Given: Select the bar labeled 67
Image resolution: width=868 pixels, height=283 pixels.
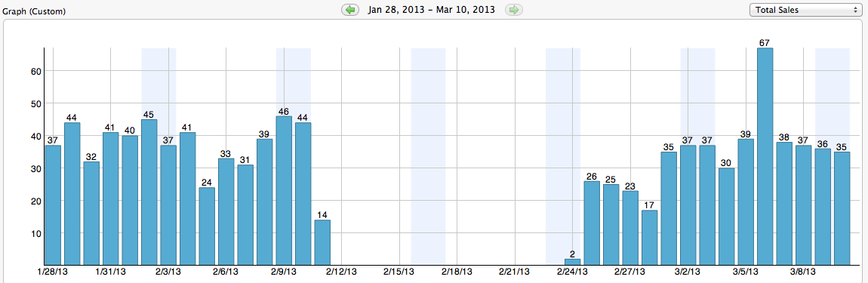Looking at the screenshot, I should click(765, 157).
